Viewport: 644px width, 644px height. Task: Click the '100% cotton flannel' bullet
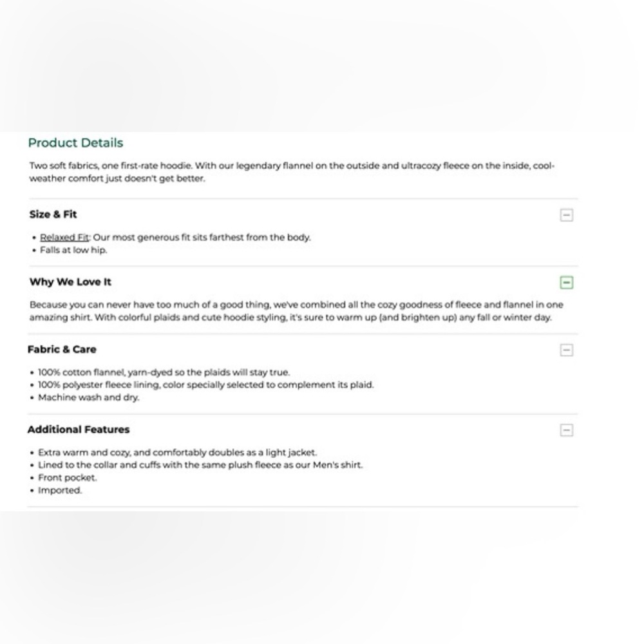(x=164, y=372)
